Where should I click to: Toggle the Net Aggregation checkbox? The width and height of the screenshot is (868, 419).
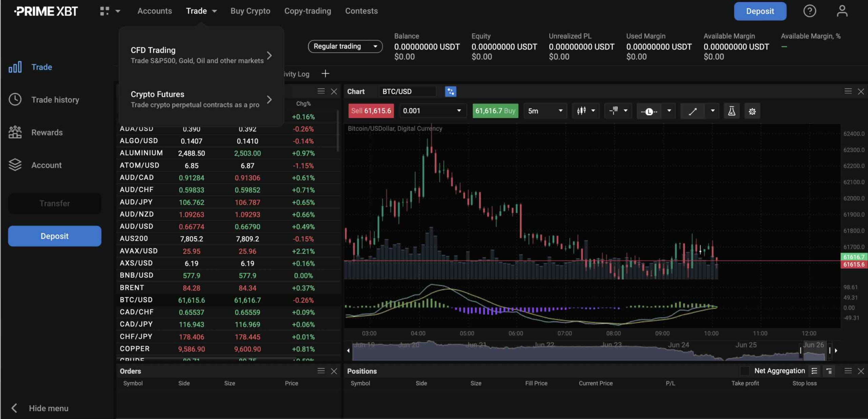pos(745,371)
